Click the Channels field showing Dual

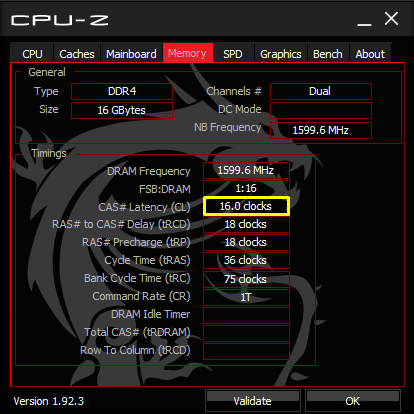pos(321,91)
